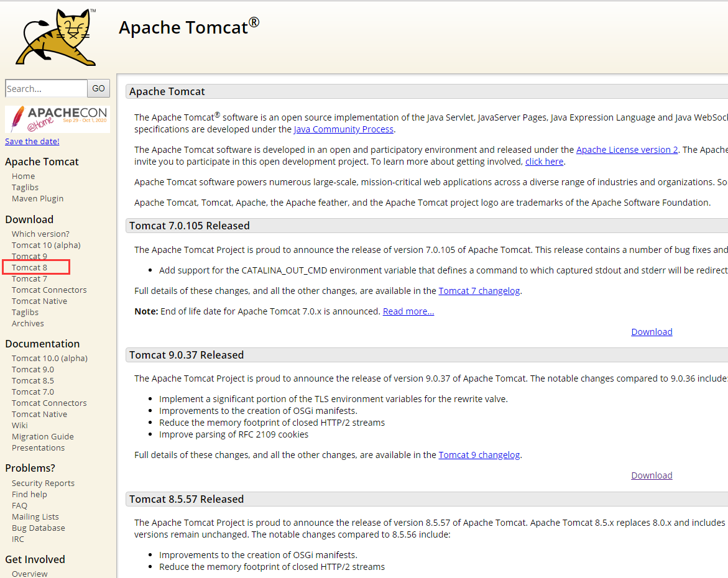
Task: Click the Apache Tomcat page title
Action: coord(189,27)
